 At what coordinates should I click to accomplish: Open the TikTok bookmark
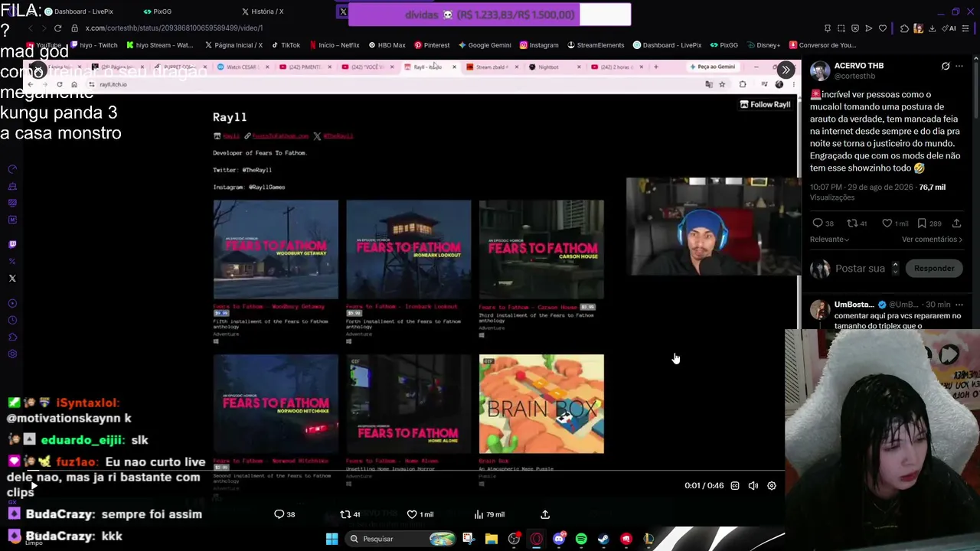click(x=286, y=45)
